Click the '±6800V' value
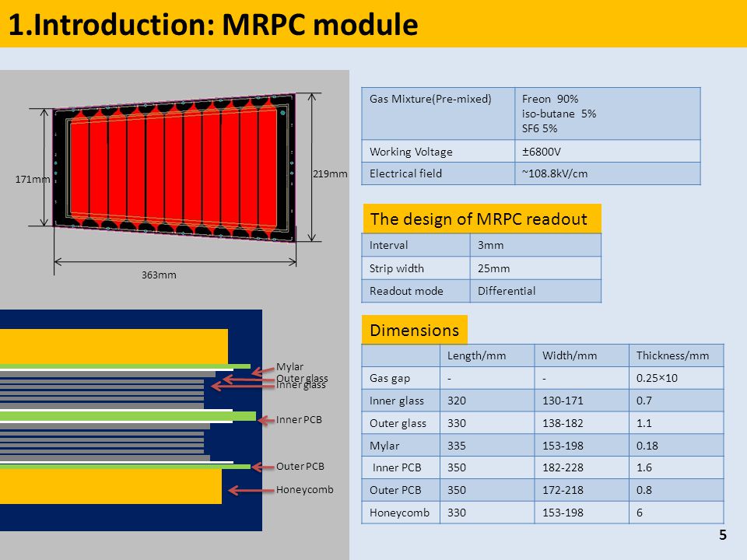 pyautogui.click(x=542, y=152)
